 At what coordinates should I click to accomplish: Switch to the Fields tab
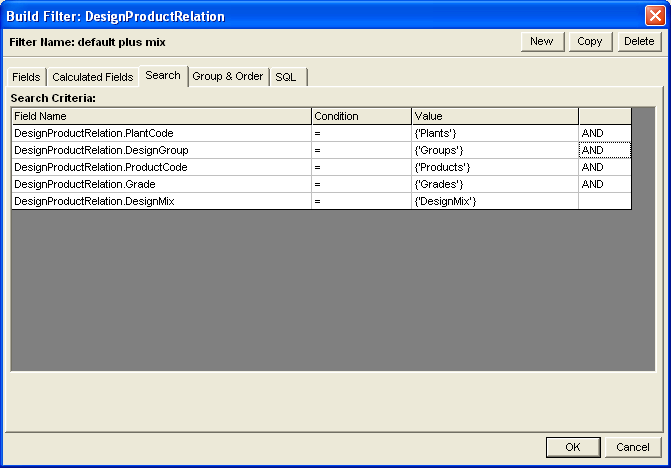click(26, 77)
